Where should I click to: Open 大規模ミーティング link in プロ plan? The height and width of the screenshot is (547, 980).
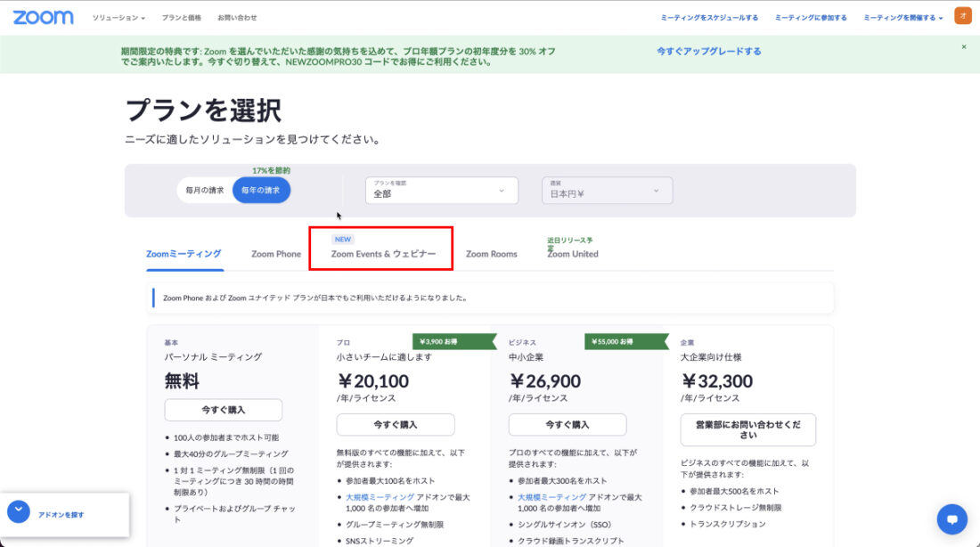pos(380,498)
